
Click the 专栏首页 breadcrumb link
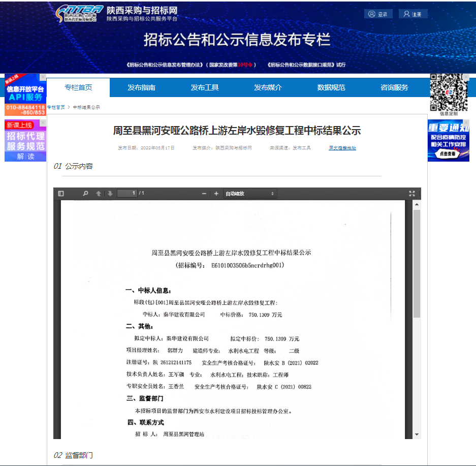point(56,107)
